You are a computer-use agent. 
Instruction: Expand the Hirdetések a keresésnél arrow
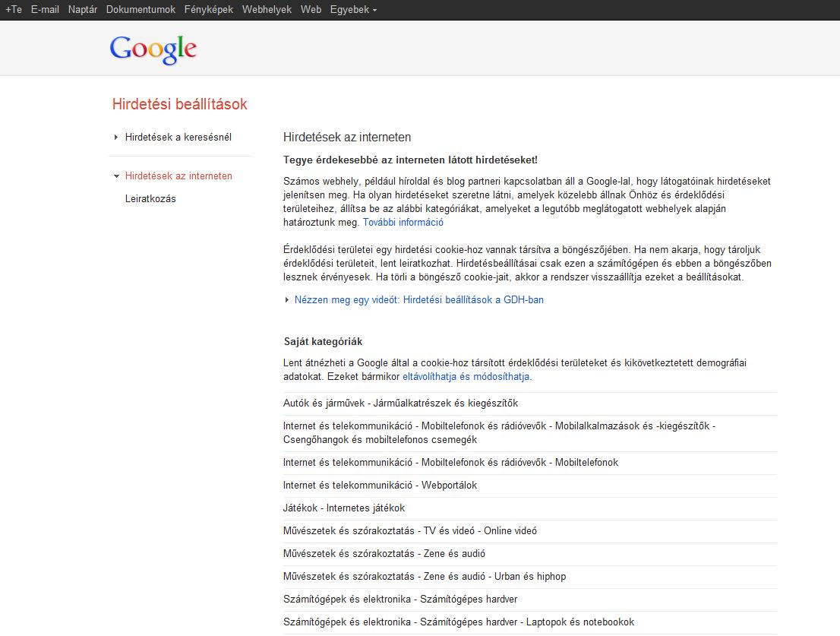tap(115, 138)
